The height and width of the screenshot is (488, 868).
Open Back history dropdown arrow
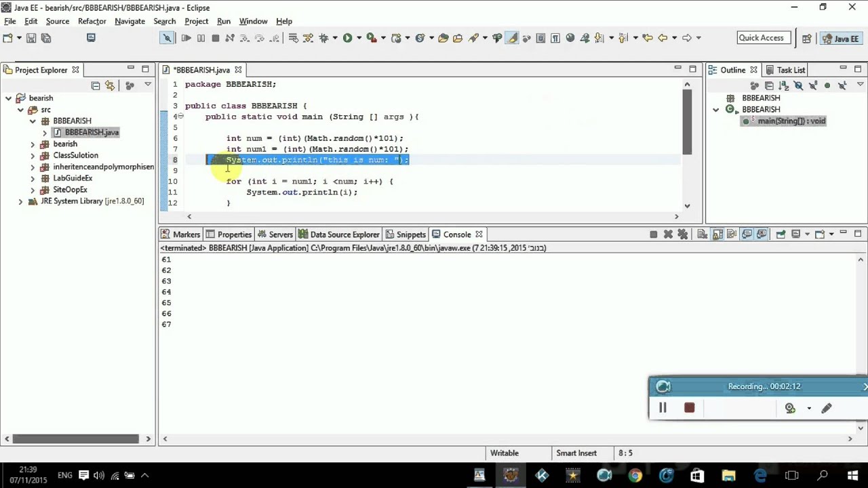click(673, 38)
